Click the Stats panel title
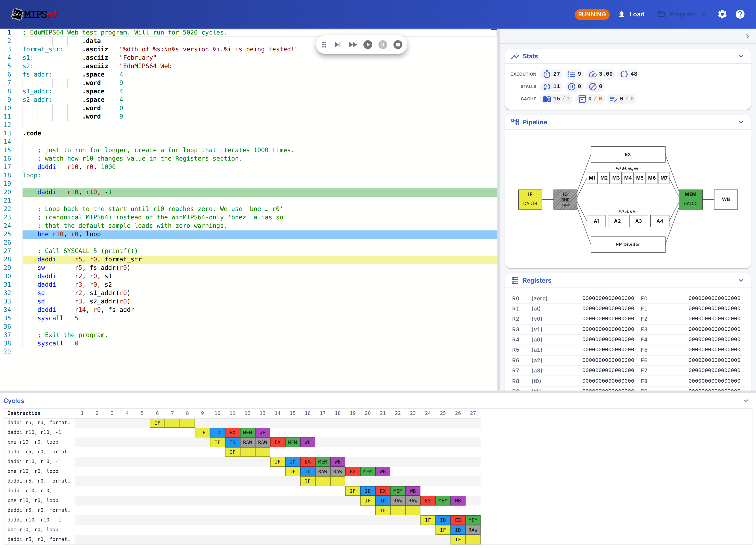Screen dimensions: 756x548 click(530, 56)
